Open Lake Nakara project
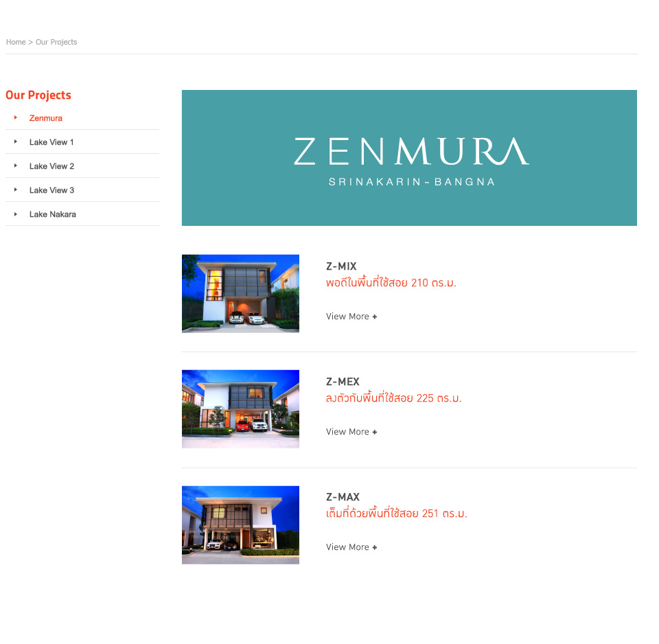This screenshot has width=659, height=644. click(53, 214)
